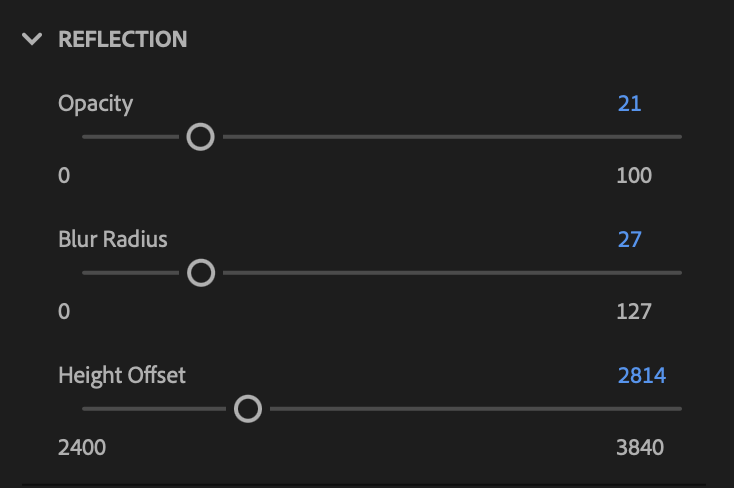Select the Blur Radius value field 27
734x488 pixels.
tap(629, 239)
